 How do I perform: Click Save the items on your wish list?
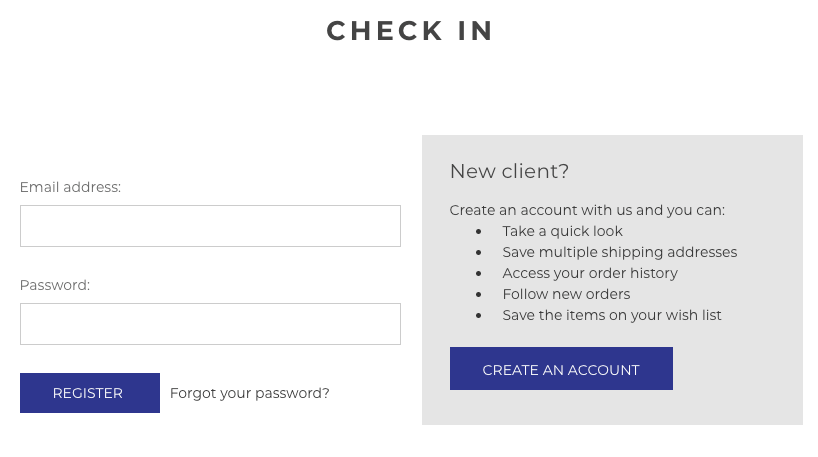[612, 315]
